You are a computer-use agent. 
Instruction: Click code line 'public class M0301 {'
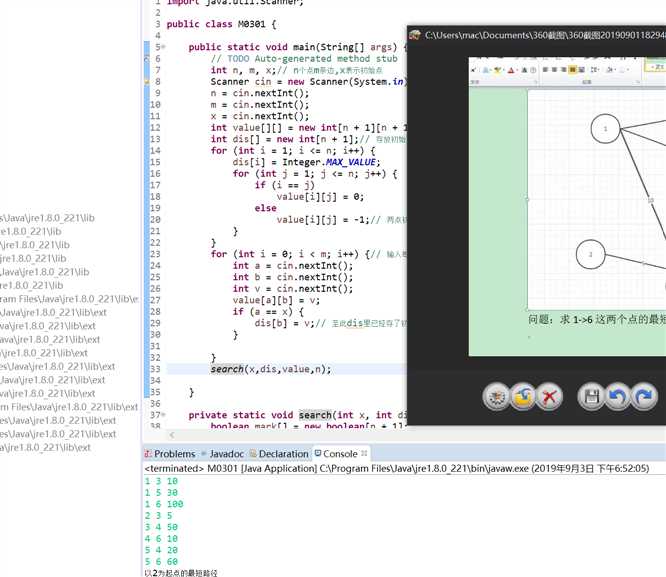pyautogui.click(x=221, y=24)
